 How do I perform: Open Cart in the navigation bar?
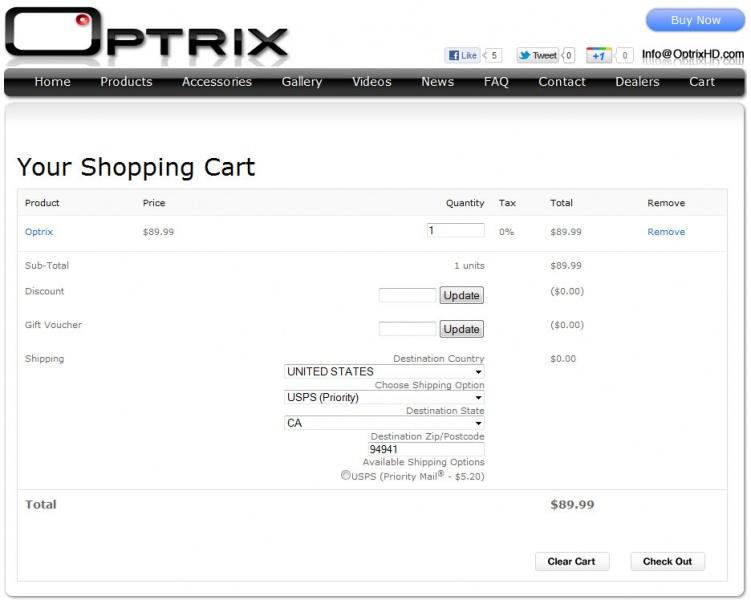(x=702, y=82)
